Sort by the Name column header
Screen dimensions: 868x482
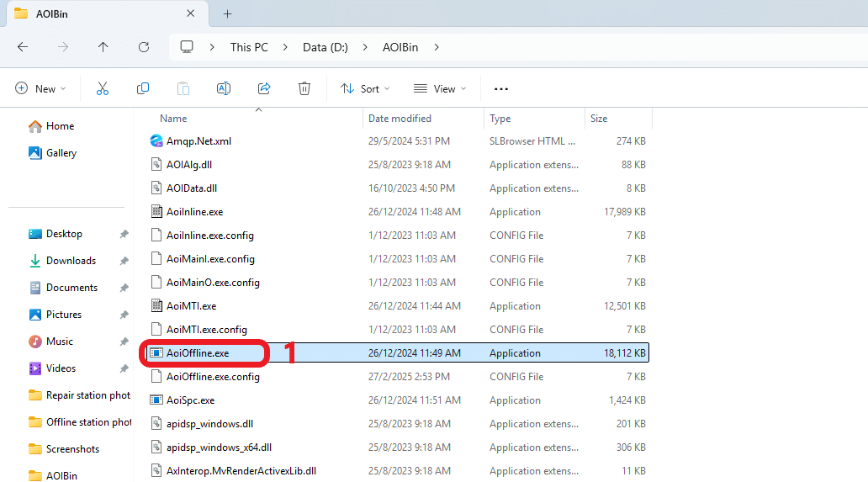tap(173, 119)
